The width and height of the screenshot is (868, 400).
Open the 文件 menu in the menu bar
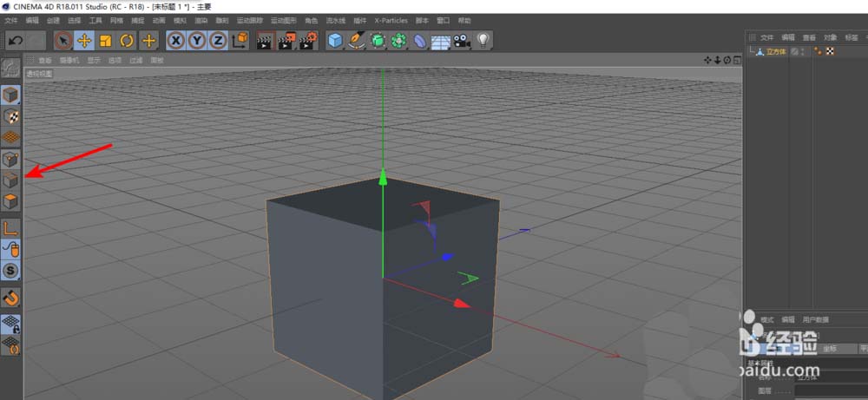tap(10, 19)
